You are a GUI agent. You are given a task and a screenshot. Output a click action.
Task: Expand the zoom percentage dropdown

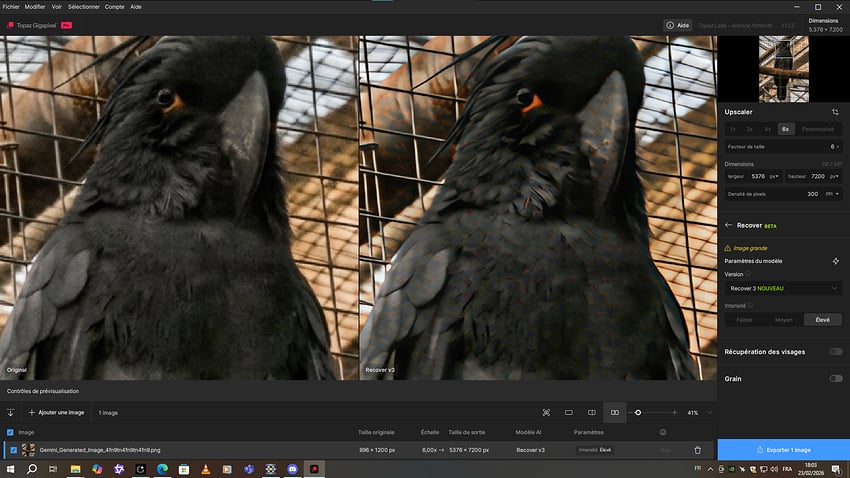pos(710,412)
